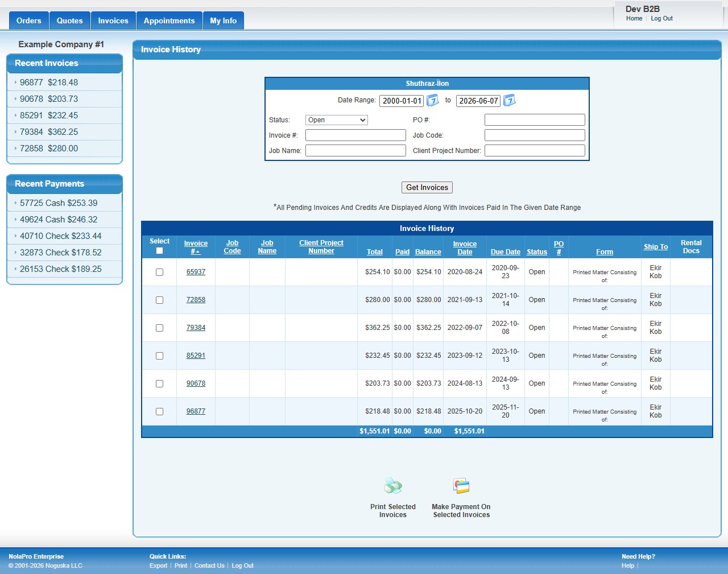Click the Export quick link in footer

pyautogui.click(x=158, y=565)
